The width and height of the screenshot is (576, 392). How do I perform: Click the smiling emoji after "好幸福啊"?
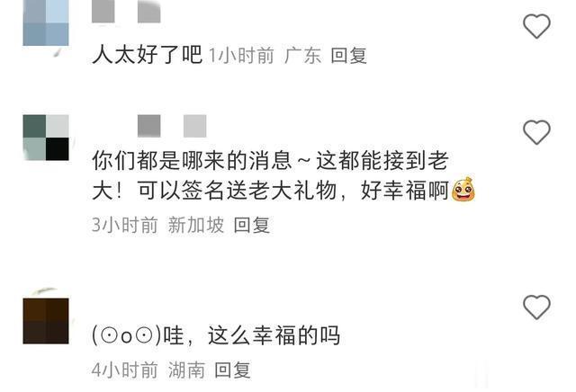463,190
